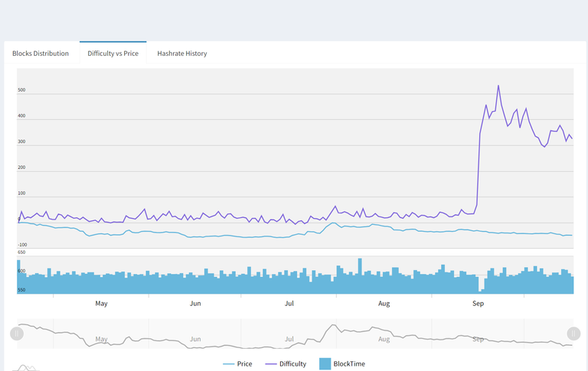588x371 pixels.
Task: Click the Jul label in the range navigator
Action: coord(289,339)
